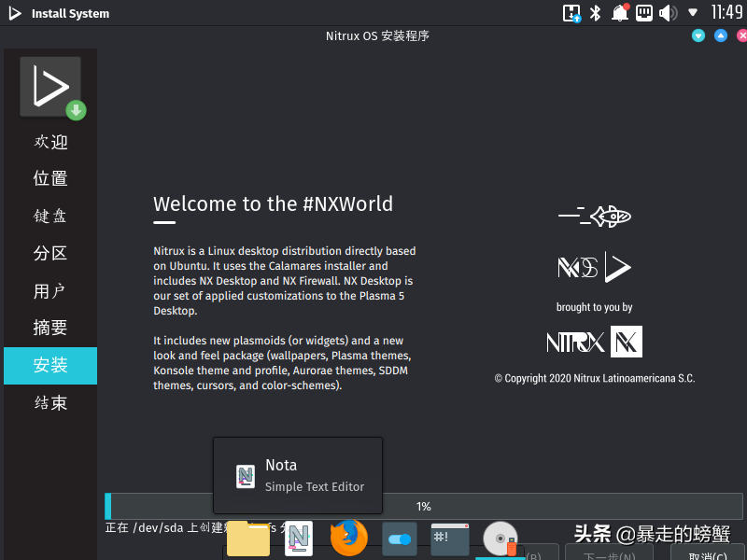The width and height of the screenshot is (747, 560).
Task: Open the Konsole terminal from the taskbar
Action: (449, 539)
